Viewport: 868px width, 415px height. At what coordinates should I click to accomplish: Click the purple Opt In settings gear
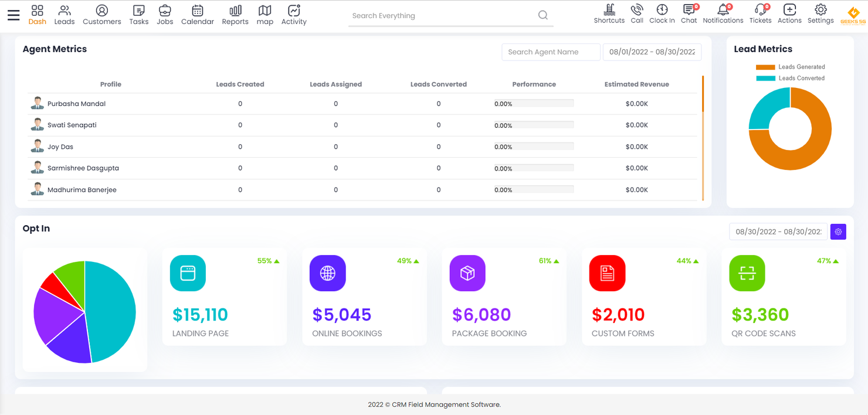[838, 232]
